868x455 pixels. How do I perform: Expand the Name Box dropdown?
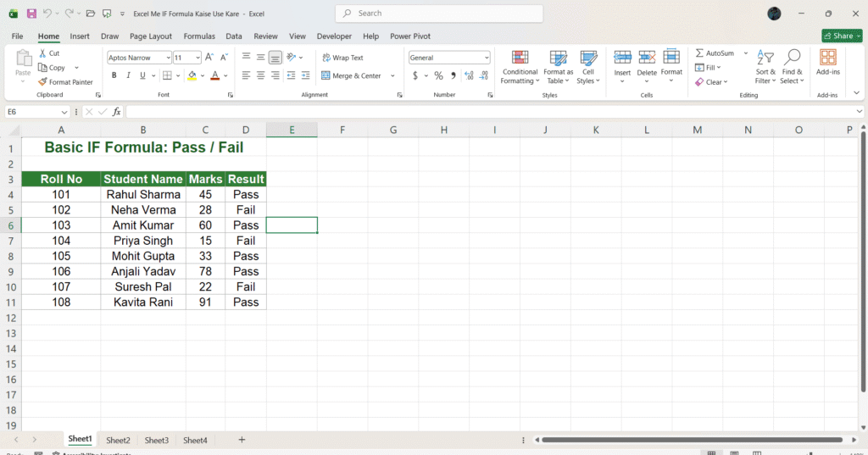[x=64, y=112]
